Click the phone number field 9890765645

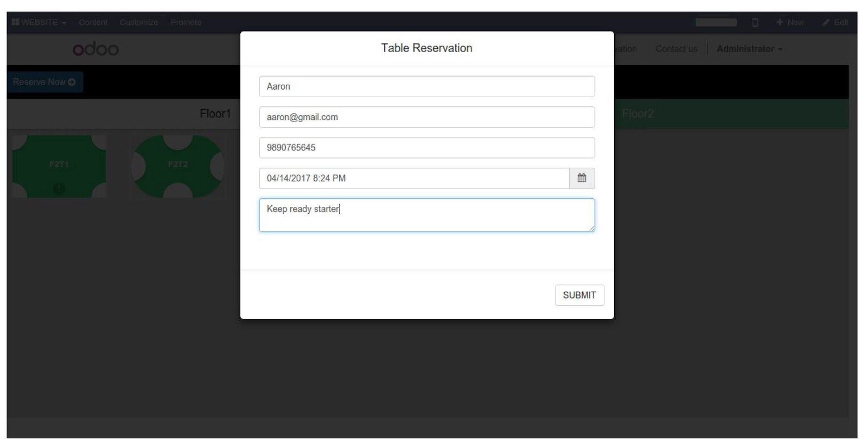[427, 148]
